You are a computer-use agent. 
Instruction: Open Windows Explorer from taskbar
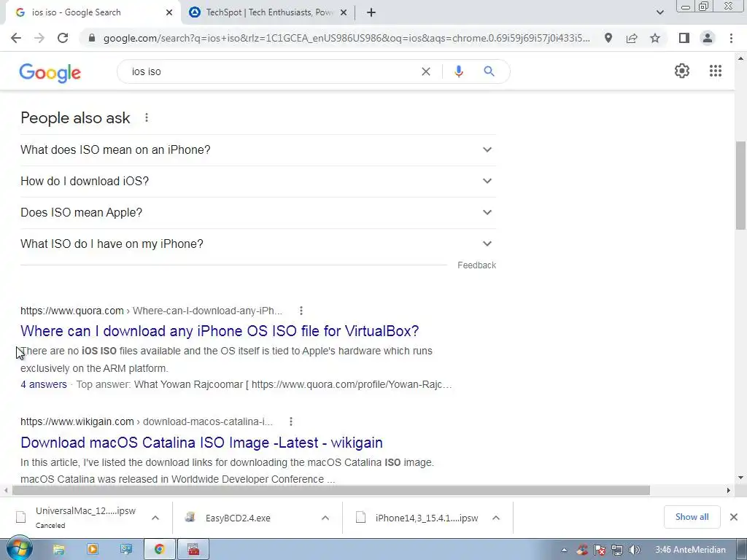(58, 550)
